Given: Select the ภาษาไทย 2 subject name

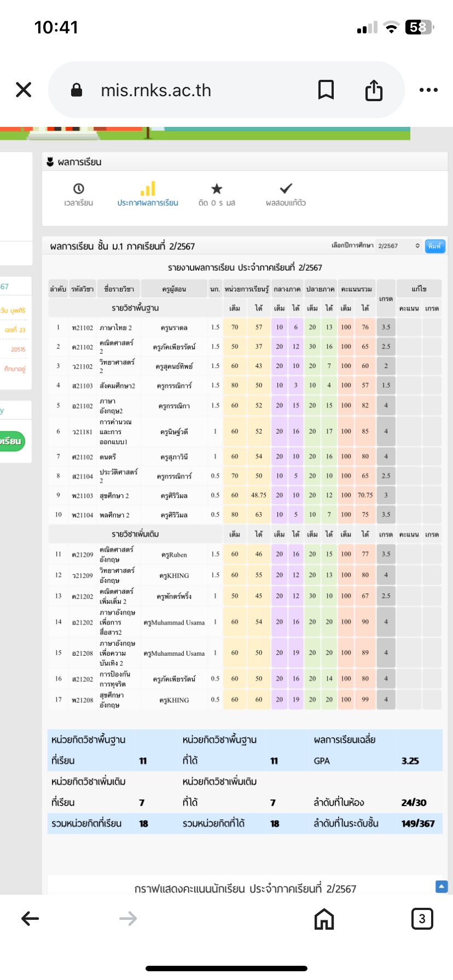Looking at the screenshot, I should pos(115,328).
